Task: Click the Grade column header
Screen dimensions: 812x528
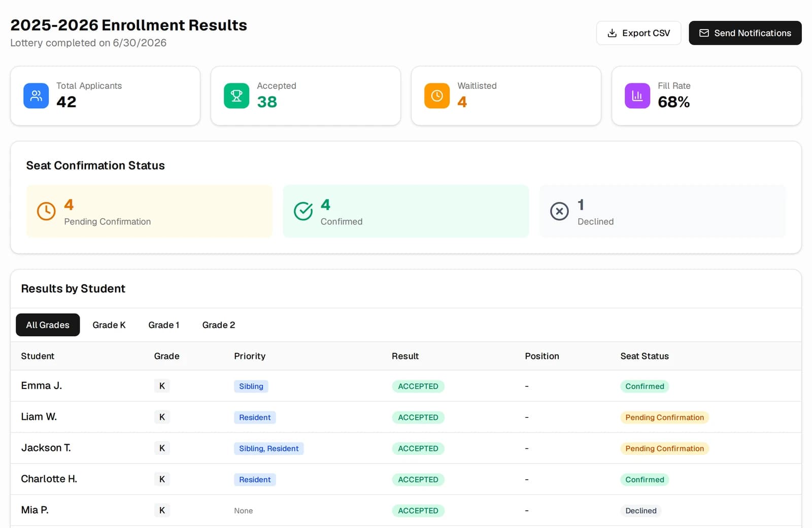Action: 167,356
